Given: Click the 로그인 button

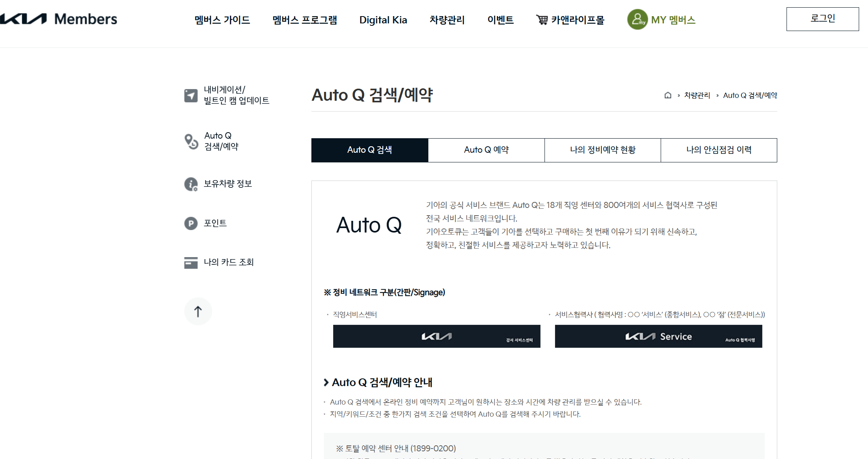Looking at the screenshot, I should (x=822, y=19).
